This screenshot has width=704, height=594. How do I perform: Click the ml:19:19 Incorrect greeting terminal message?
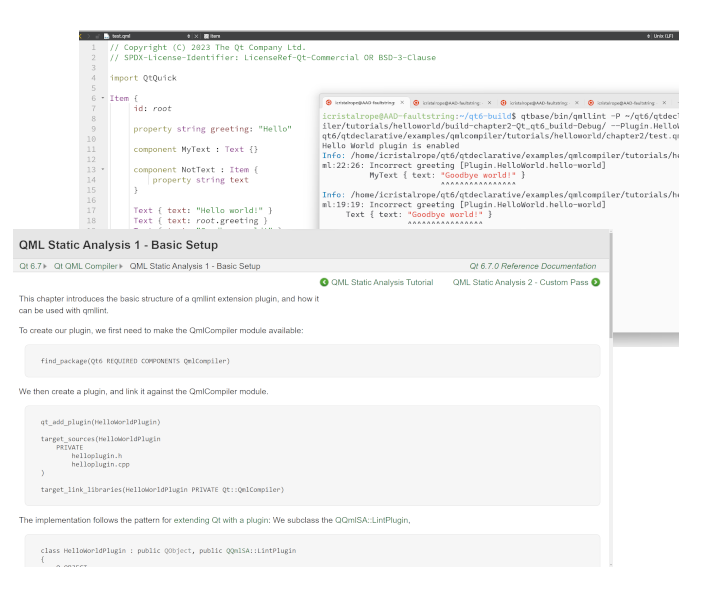464,204
